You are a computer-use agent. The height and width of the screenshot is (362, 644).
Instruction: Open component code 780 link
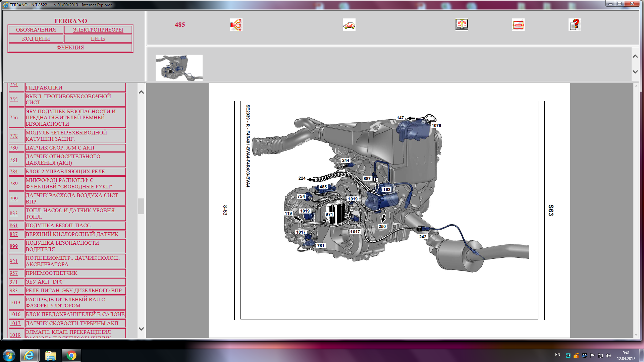pyautogui.click(x=14, y=148)
